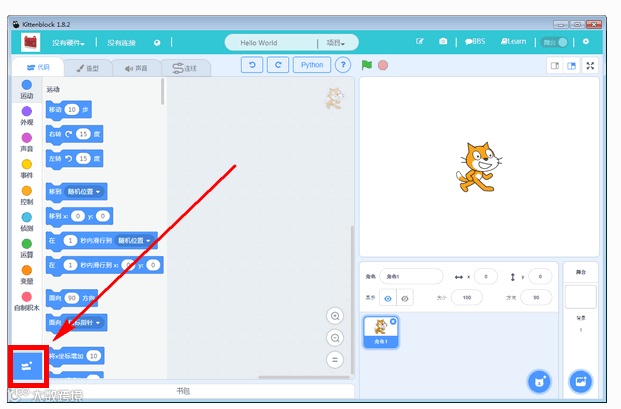
Task: Click the green flag to run
Action: coord(367,65)
